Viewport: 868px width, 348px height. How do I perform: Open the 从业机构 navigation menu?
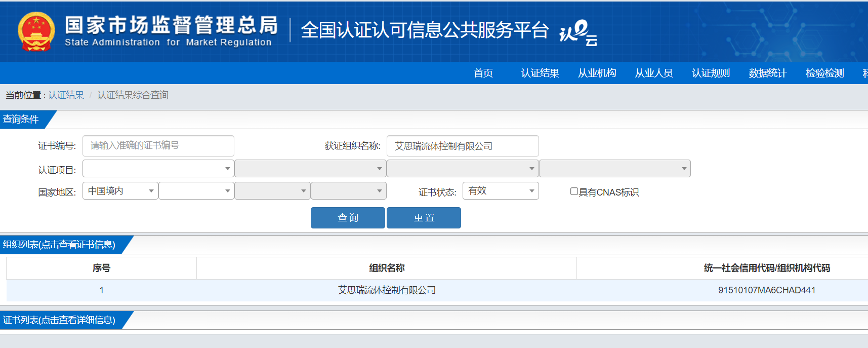pyautogui.click(x=597, y=73)
